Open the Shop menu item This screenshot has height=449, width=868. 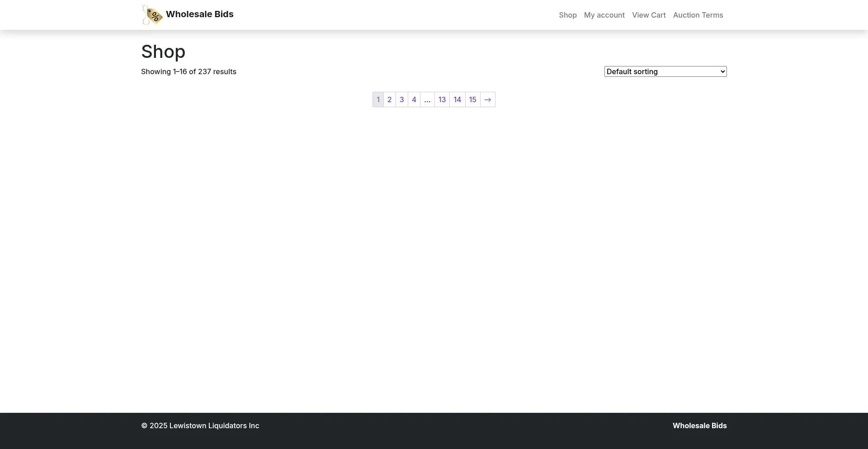click(x=568, y=15)
